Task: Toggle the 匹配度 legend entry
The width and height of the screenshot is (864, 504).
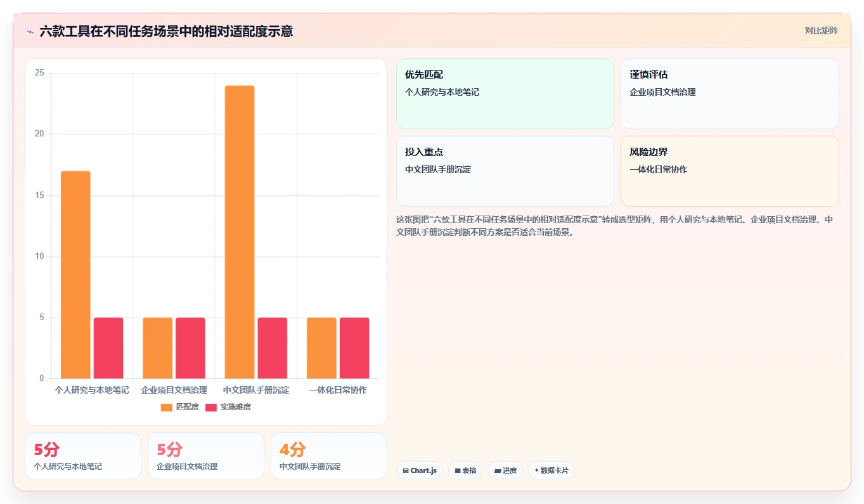Action: tap(179, 407)
